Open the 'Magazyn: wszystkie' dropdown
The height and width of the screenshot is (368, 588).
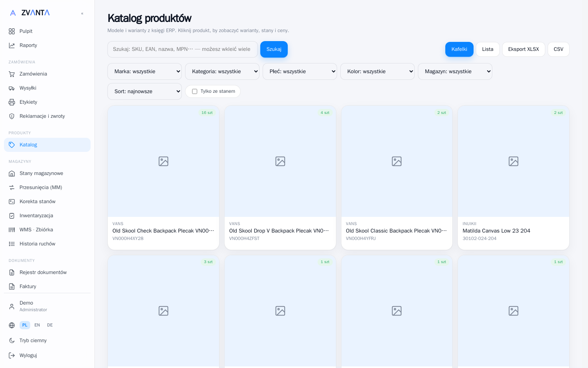[x=455, y=72]
